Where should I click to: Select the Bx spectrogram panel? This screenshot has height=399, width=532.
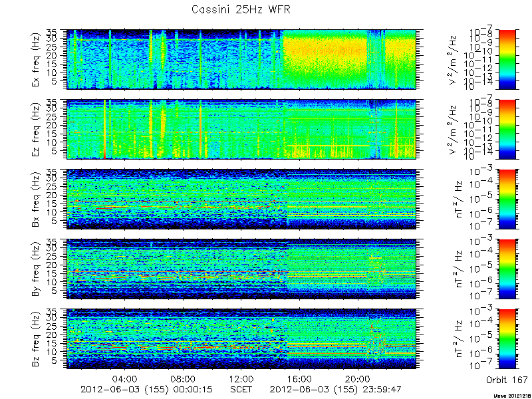241,199
